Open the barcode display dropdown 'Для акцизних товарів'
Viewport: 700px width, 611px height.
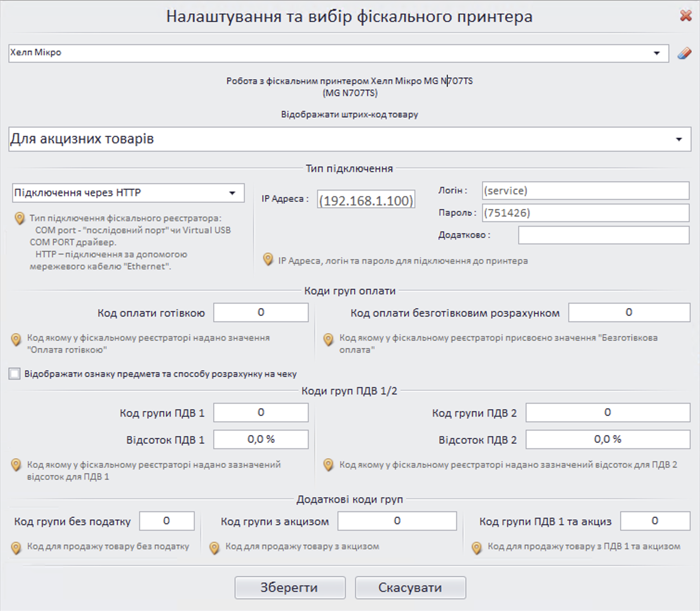tap(679, 138)
